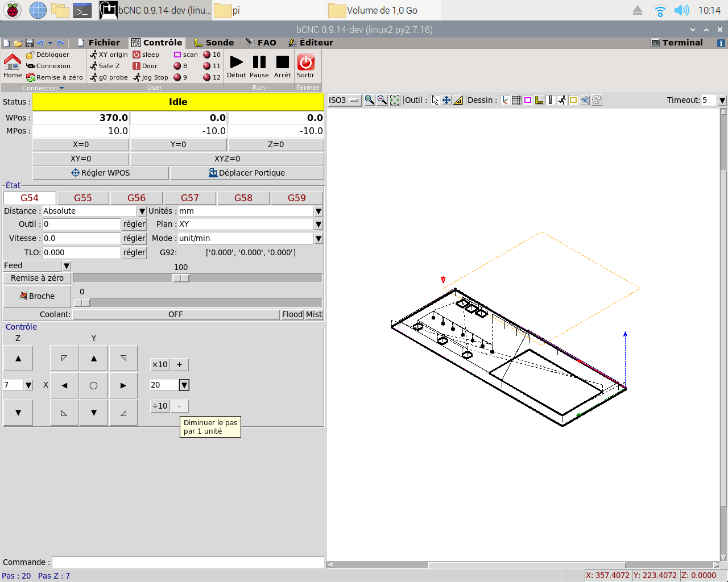Select the pan move tool
Image resolution: width=728 pixels, height=582 pixels.
click(x=446, y=100)
